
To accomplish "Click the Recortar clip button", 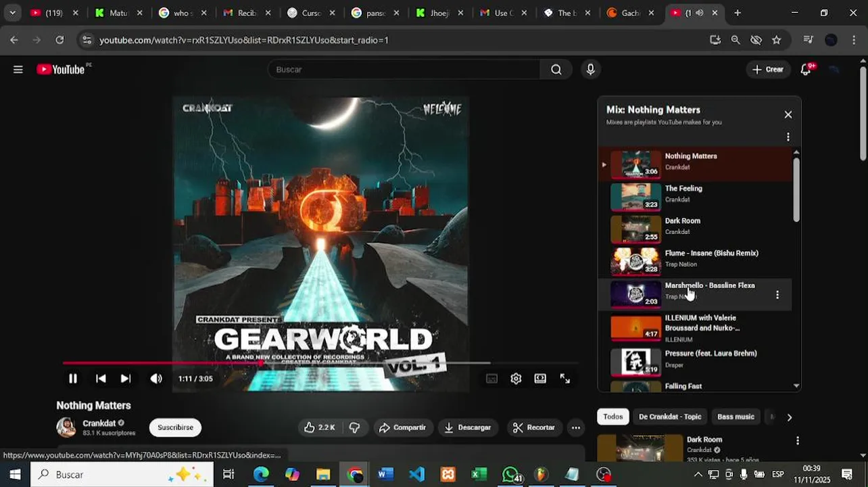I will click(x=533, y=427).
